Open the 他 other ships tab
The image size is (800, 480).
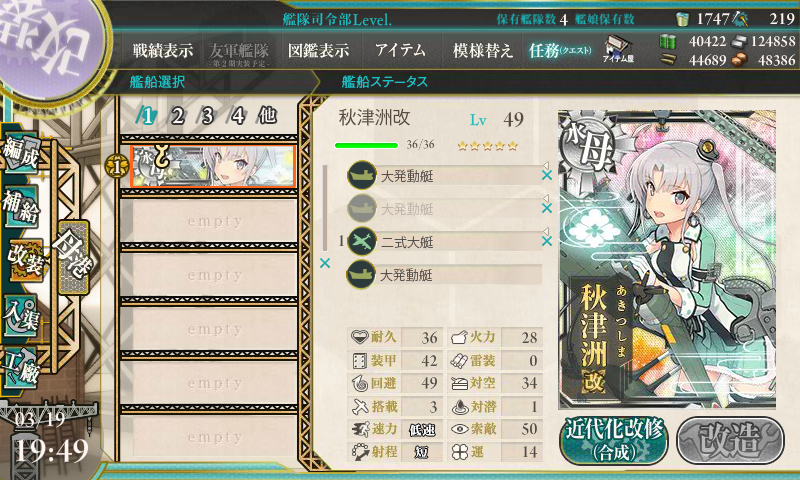coord(267,116)
